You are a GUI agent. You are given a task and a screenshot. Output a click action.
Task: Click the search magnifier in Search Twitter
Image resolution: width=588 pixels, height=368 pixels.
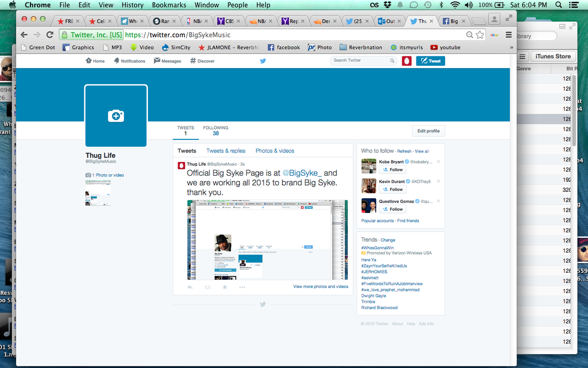(392, 61)
